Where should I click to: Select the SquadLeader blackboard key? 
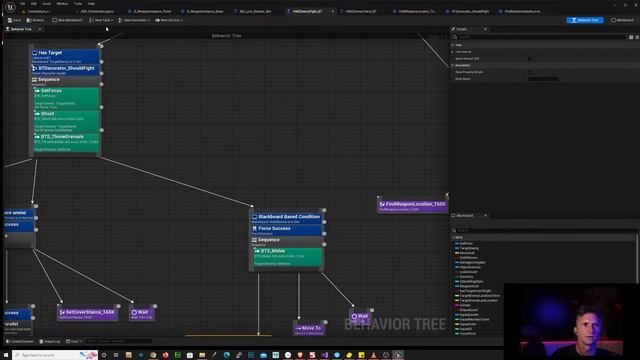click(469, 315)
